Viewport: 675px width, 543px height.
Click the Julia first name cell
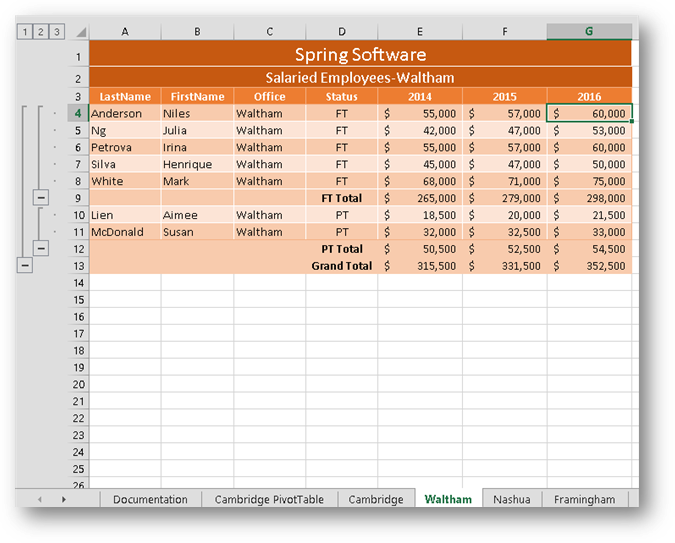coord(197,130)
